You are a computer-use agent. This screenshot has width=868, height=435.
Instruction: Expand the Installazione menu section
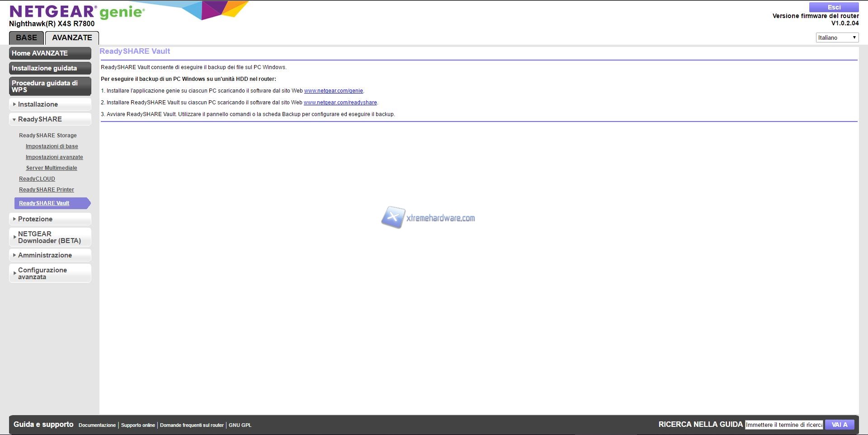(50, 104)
